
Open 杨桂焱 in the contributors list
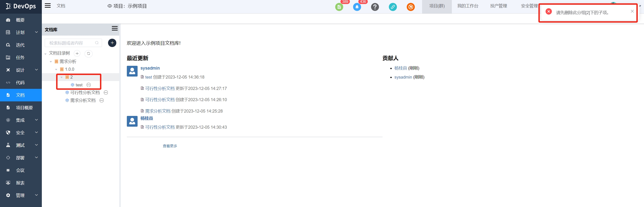point(400,68)
